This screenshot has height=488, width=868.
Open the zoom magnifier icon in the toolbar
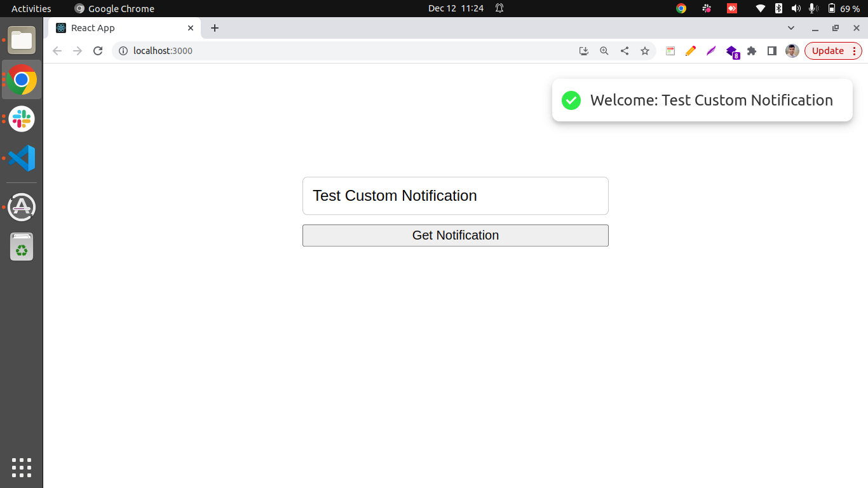coord(604,51)
